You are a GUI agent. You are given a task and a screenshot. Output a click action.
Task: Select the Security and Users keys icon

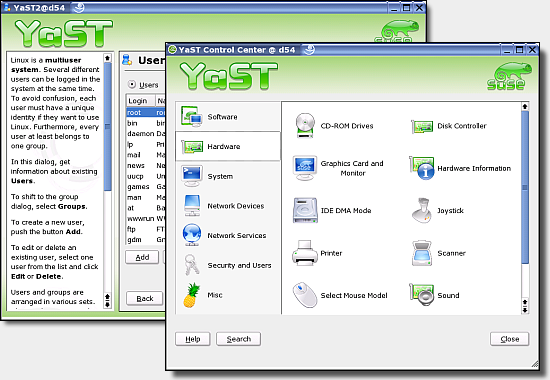(192, 265)
